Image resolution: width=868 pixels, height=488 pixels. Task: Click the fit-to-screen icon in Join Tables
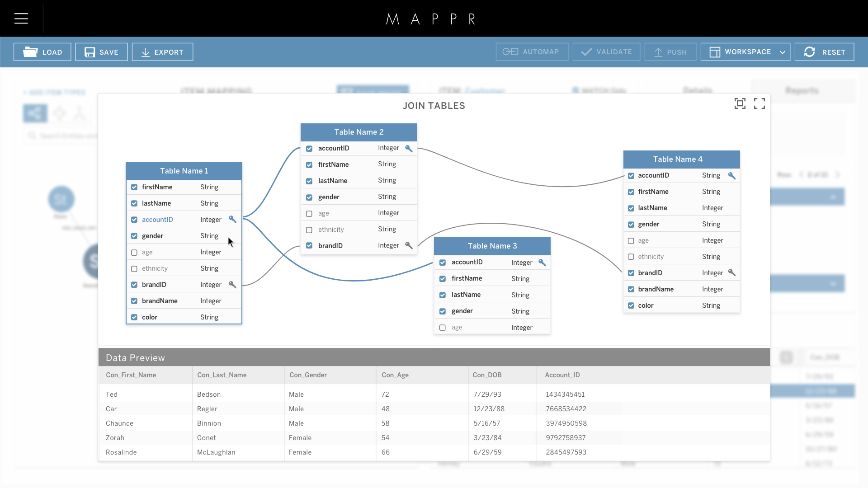[x=740, y=103]
